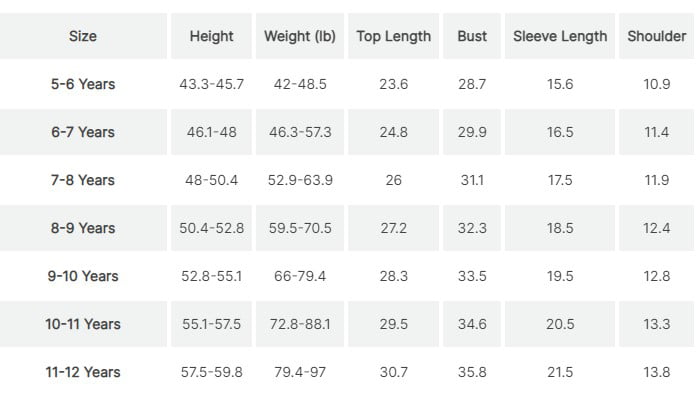
Task: Select the 7-8 Years size row label
Action: 83,180
